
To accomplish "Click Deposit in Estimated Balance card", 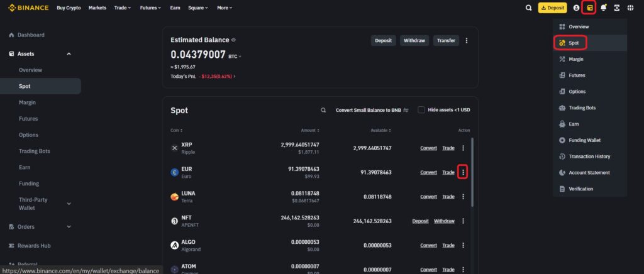I will pos(383,41).
